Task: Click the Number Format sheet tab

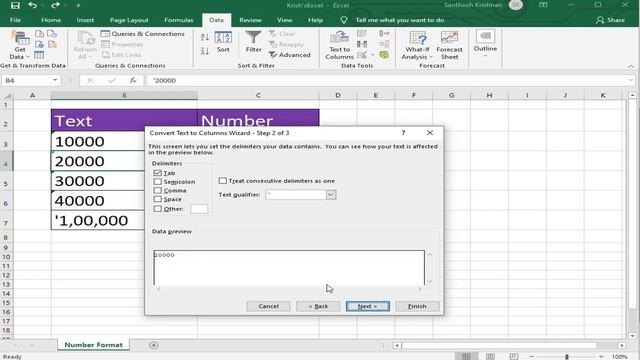Action: tap(93, 345)
